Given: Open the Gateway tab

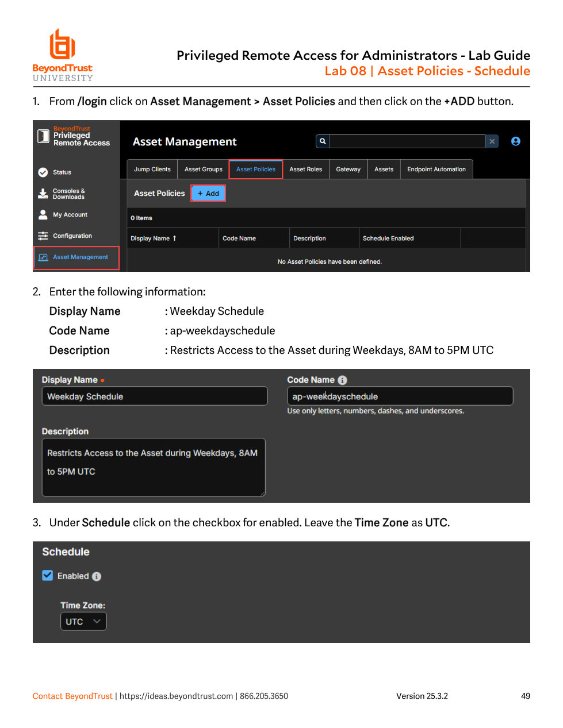Looking at the screenshot, I should [x=348, y=170].
